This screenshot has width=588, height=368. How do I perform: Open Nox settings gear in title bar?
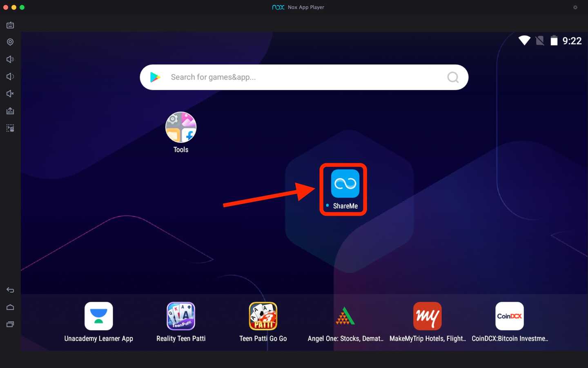(x=575, y=7)
